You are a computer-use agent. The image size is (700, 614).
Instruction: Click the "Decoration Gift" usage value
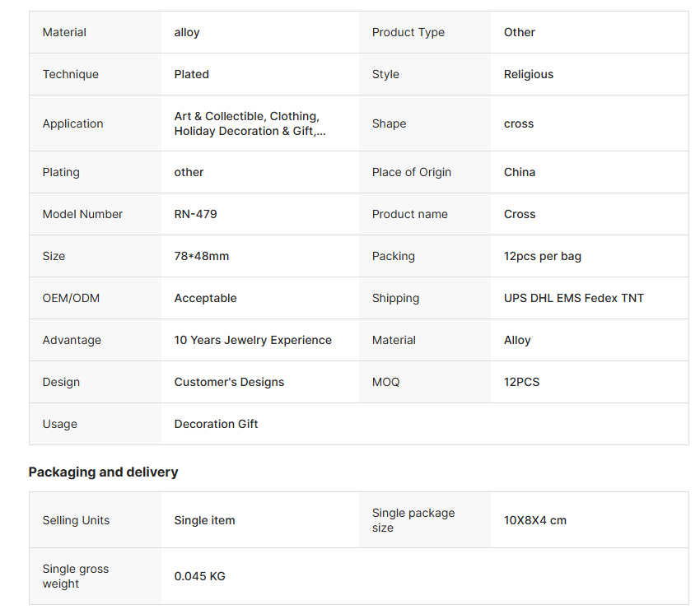tap(216, 424)
